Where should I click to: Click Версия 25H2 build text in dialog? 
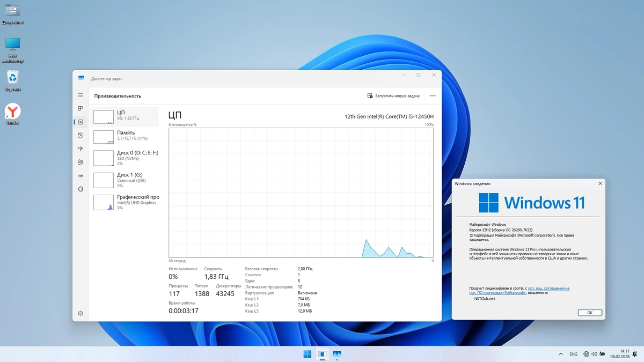(x=501, y=230)
